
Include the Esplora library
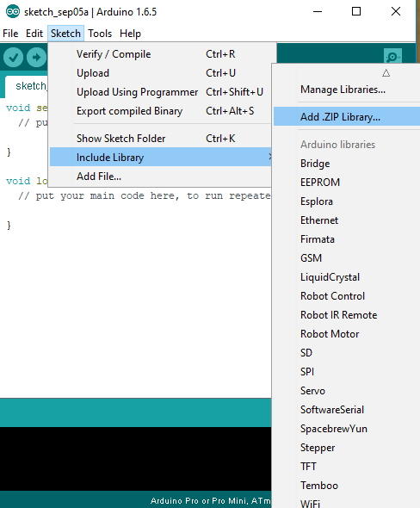tap(347, 201)
